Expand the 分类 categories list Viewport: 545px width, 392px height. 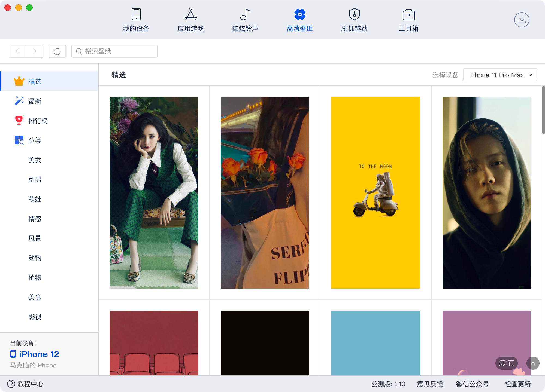(x=35, y=140)
